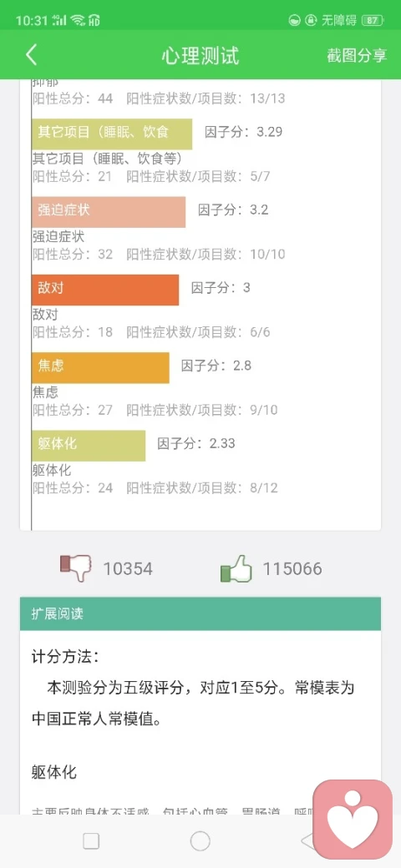401x868 pixels.
Task: Tap the thumbs-down dislike icon
Action: point(76,568)
